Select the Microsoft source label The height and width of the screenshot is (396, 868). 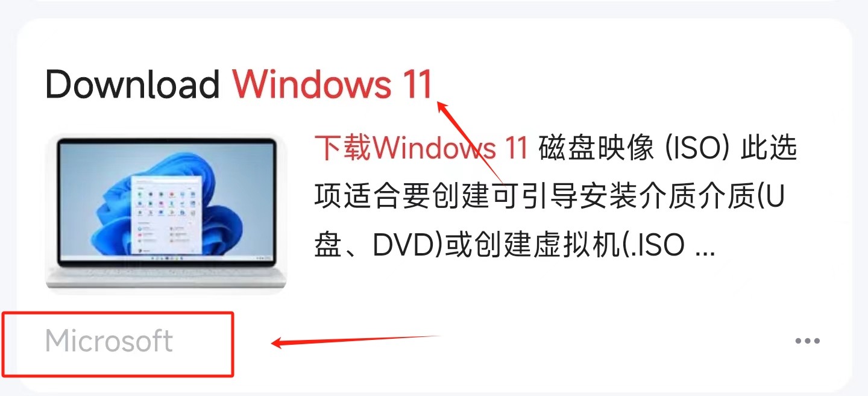coord(109,341)
